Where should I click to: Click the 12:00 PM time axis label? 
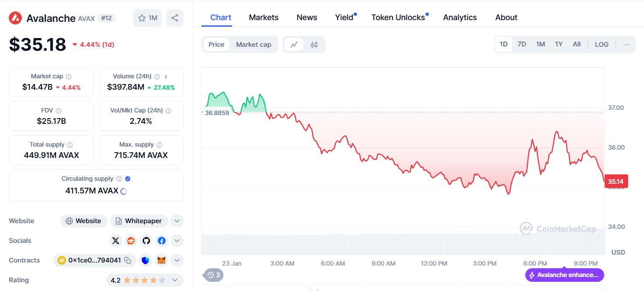pos(434,263)
